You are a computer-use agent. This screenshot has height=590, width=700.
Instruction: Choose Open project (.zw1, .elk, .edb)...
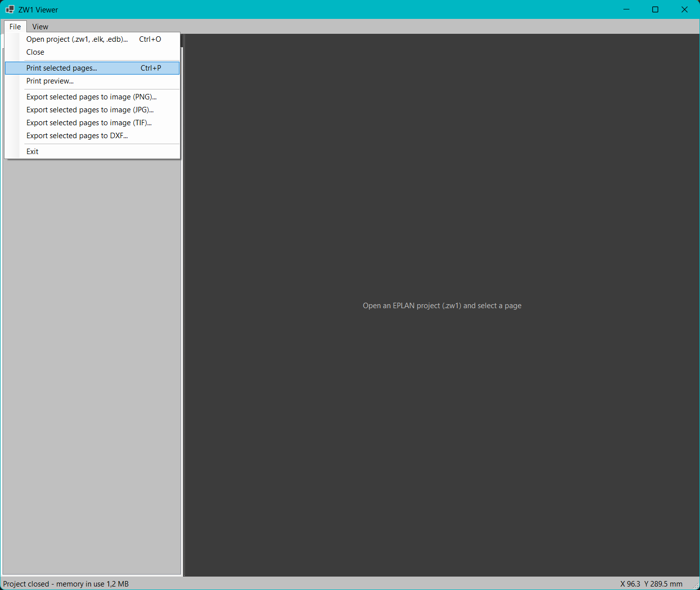coord(92,39)
